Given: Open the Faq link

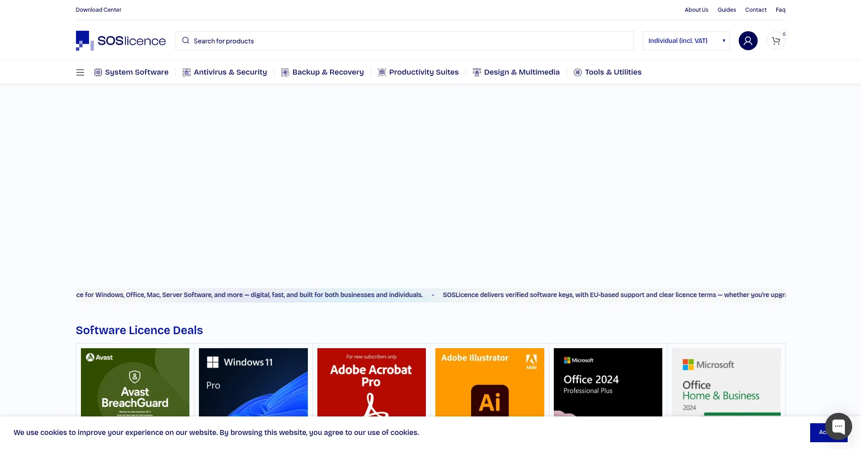Looking at the screenshot, I should [781, 10].
